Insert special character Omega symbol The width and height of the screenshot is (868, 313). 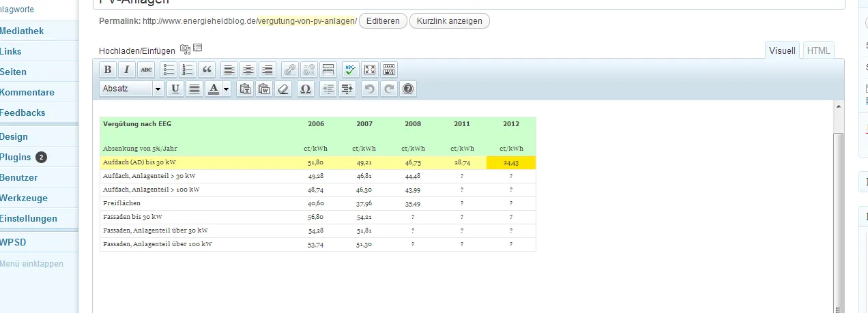[x=305, y=89]
